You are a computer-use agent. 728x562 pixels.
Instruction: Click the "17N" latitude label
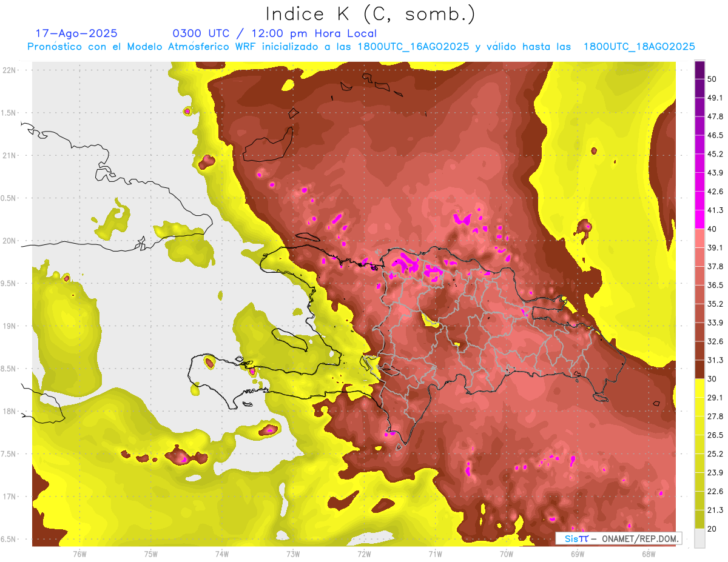(x=8, y=497)
